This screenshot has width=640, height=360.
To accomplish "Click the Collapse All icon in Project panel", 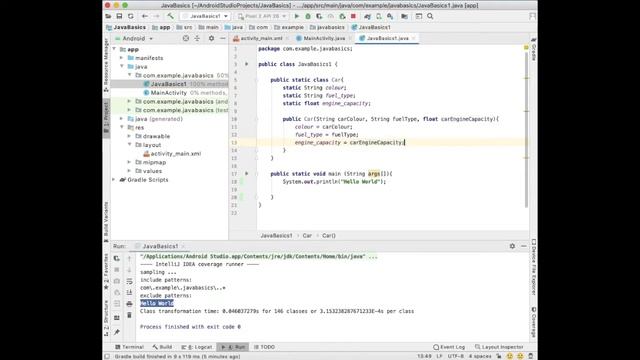I will click(x=197, y=38).
